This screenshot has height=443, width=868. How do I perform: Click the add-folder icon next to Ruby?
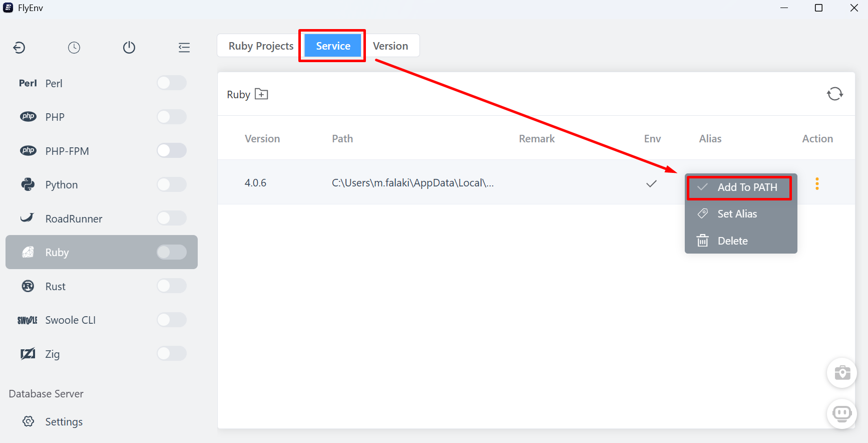261,94
